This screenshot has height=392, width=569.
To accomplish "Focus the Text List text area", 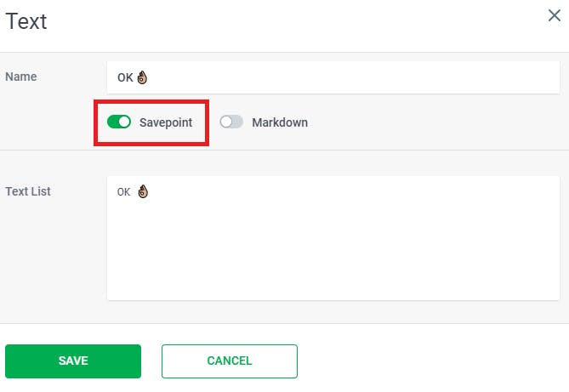I will 333,238.
